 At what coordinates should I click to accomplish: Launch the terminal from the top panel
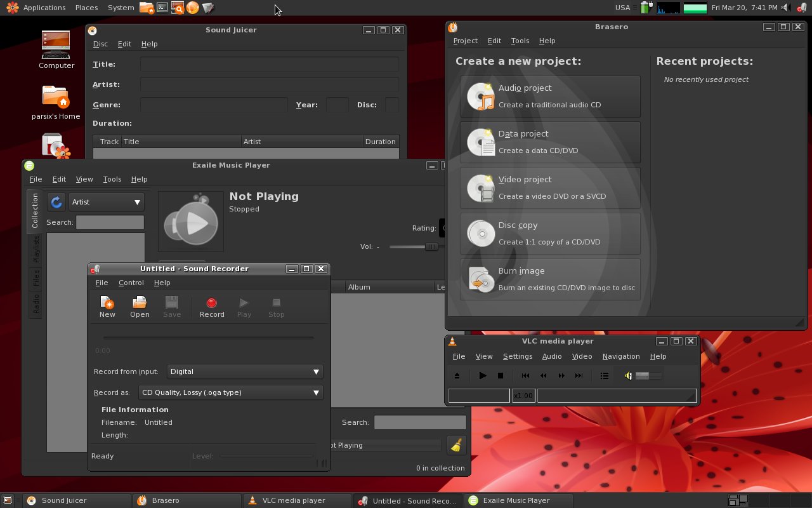pyautogui.click(x=162, y=8)
